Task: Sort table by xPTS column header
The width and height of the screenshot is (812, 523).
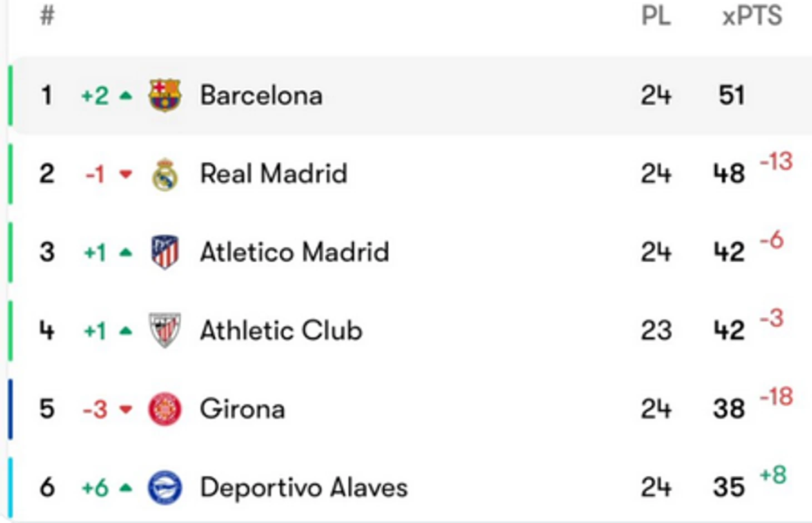Action: [752, 16]
